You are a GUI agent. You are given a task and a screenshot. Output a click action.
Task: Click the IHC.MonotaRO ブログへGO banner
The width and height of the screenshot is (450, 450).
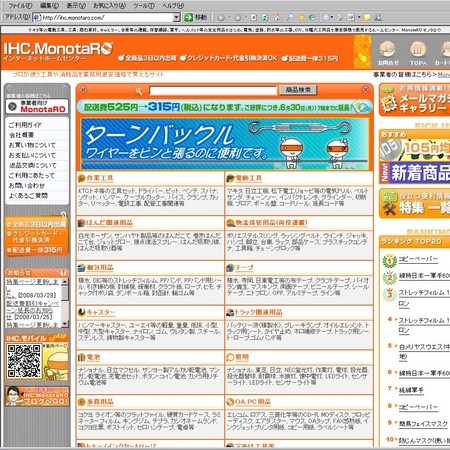pos(37,396)
